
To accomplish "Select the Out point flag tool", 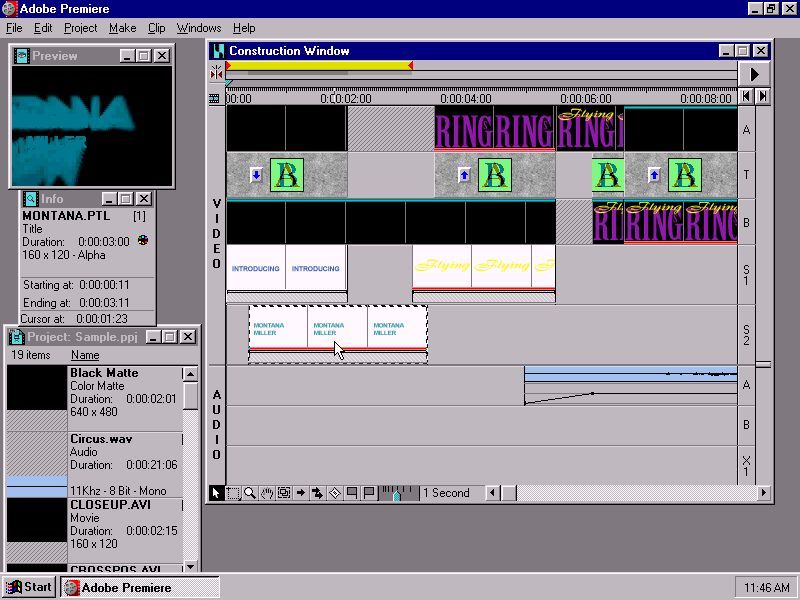I will coord(367,492).
